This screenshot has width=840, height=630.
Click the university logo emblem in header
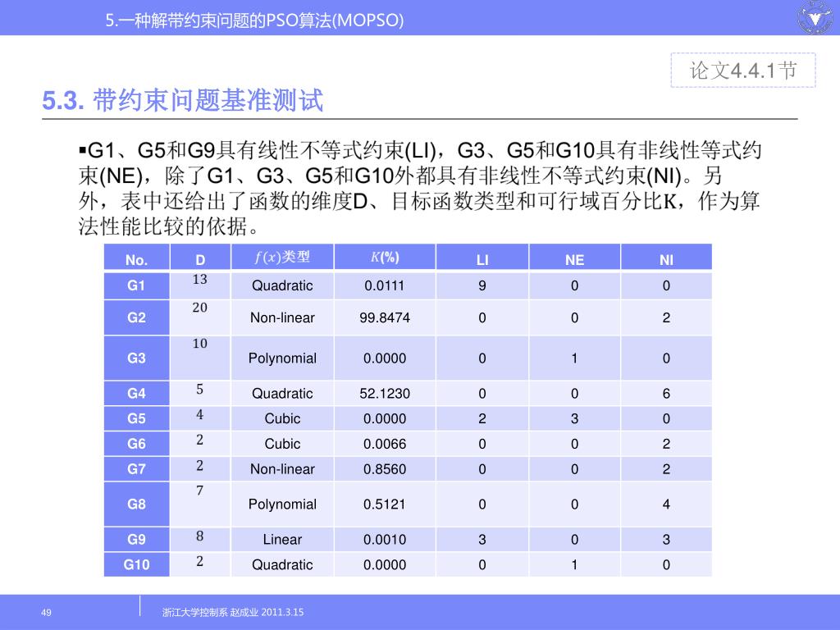click(x=815, y=17)
